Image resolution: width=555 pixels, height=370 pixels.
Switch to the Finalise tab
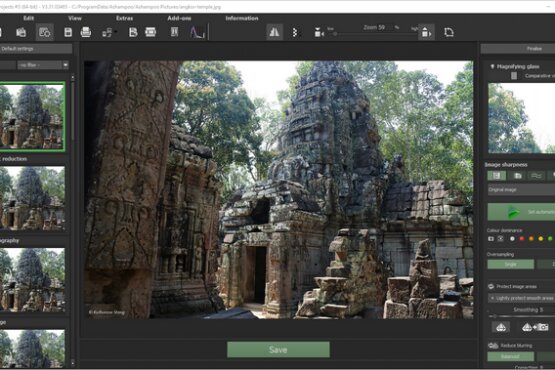[518, 49]
